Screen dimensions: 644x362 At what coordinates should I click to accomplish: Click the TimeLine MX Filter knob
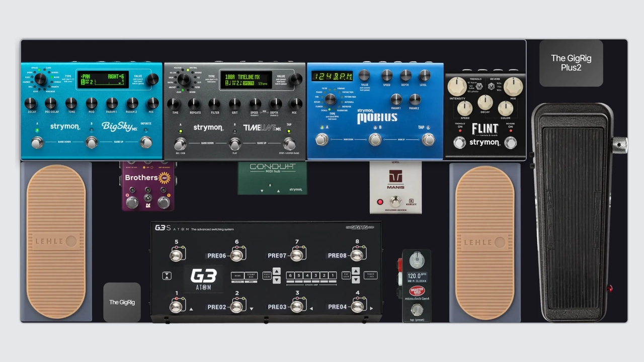click(215, 104)
